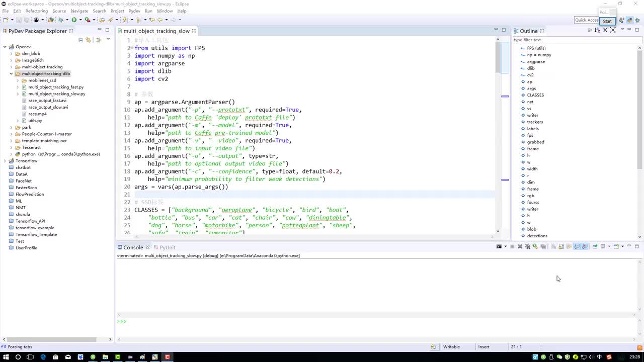Open Edge browser from taskbar
The width and height of the screenshot is (644, 362).
click(x=43, y=357)
